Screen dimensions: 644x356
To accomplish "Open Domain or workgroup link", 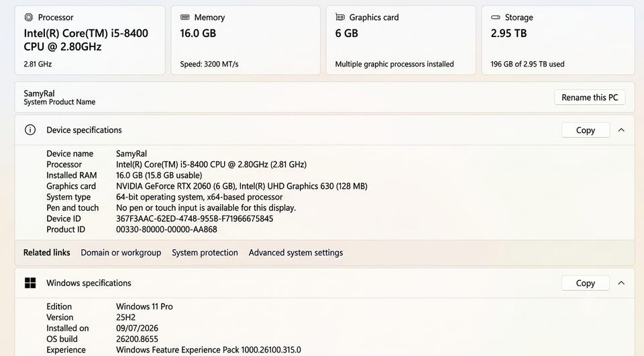I will (x=121, y=253).
